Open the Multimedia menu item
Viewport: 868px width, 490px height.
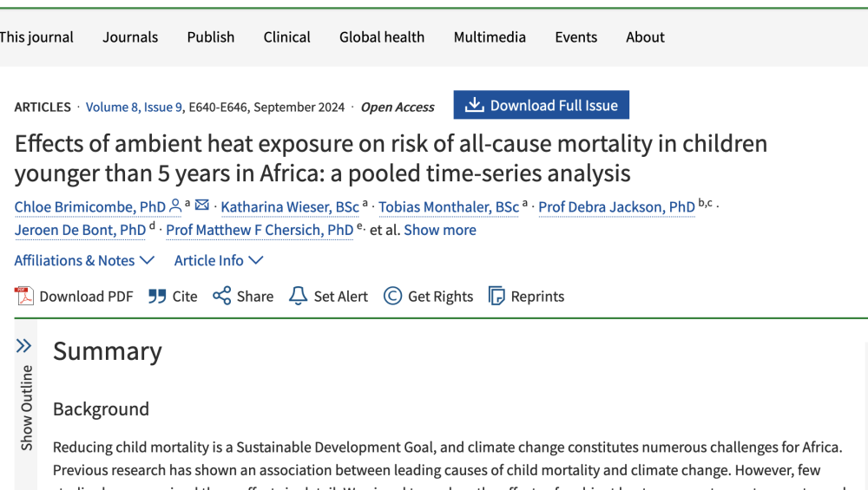coord(490,37)
